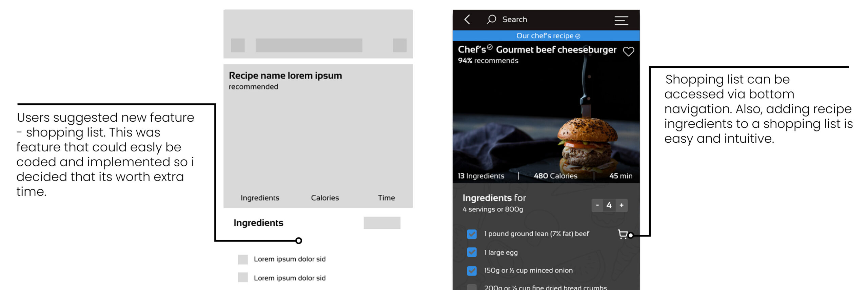Viewport: 868px width, 290px height.
Task: Tick the first Lorem ipsum wireframe checkbox
Action: coord(243,260)
